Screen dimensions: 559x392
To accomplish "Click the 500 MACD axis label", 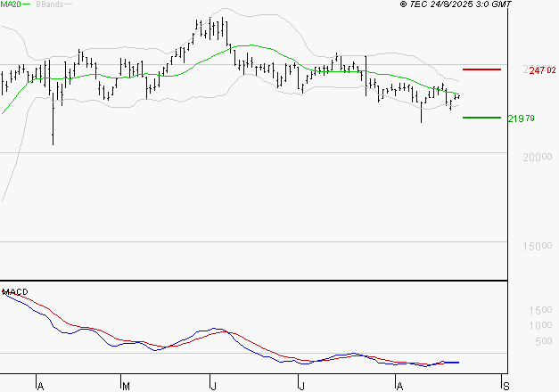I will click(544, 341).
